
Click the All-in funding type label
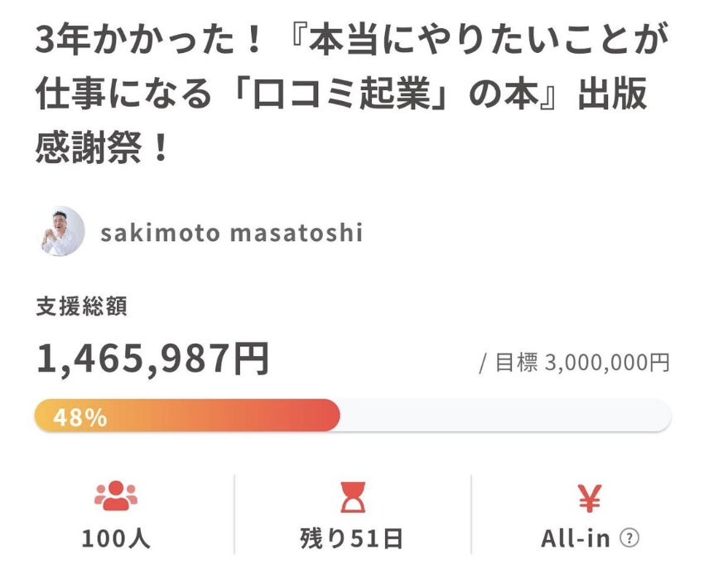pyautogui.click(x=576, y=538)
